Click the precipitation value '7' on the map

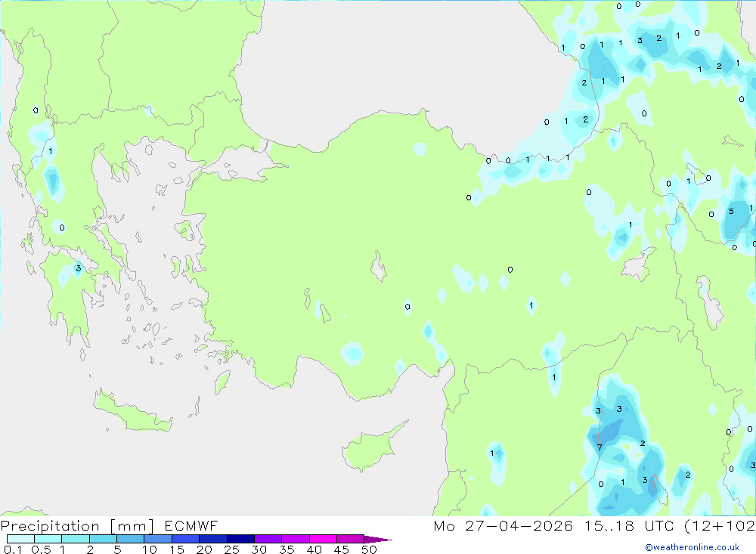[x=600, y=447]
